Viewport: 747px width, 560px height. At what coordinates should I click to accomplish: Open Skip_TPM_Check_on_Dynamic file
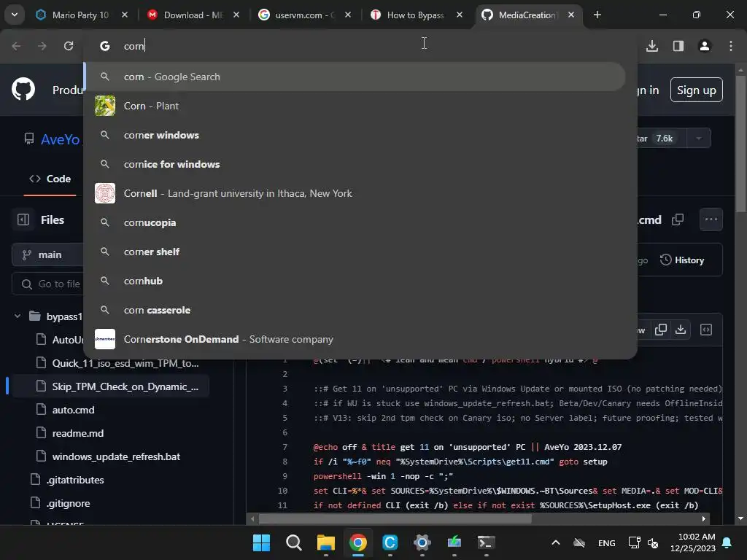(125, 386)
